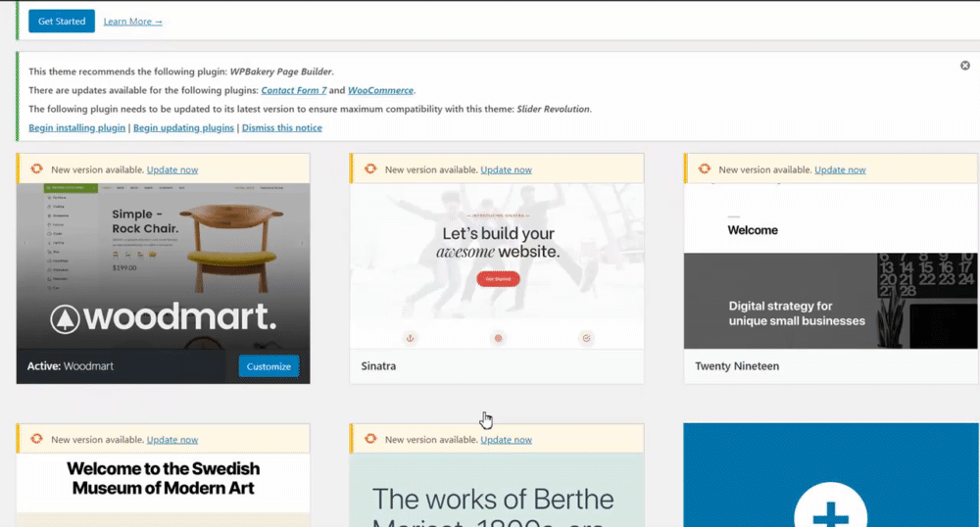The height and width of the screenshot is (527, 980).
Task: Click the update refresh icon on Sinatra card
Action: [x=370, y=168]
